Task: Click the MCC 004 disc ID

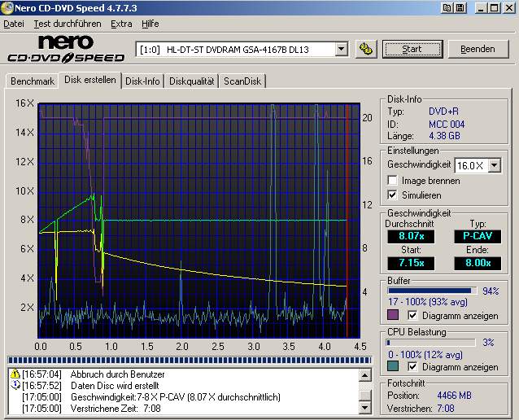Action: tap(447, 125)
